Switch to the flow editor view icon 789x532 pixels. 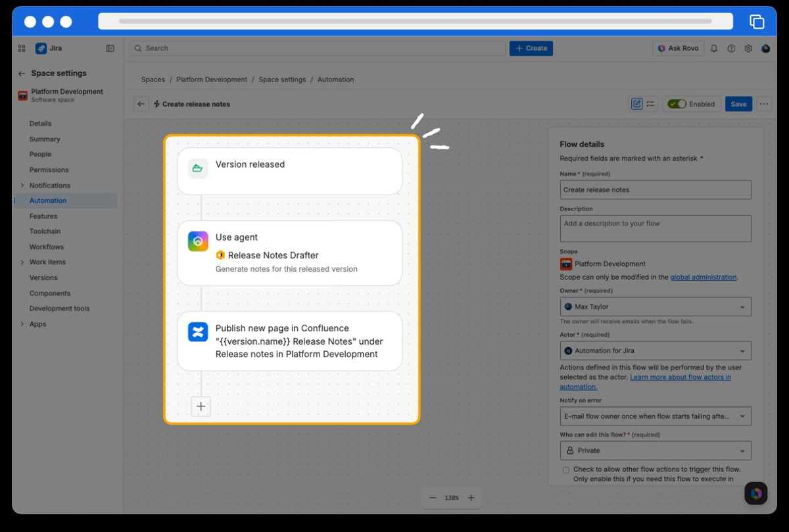click(636, 104)
